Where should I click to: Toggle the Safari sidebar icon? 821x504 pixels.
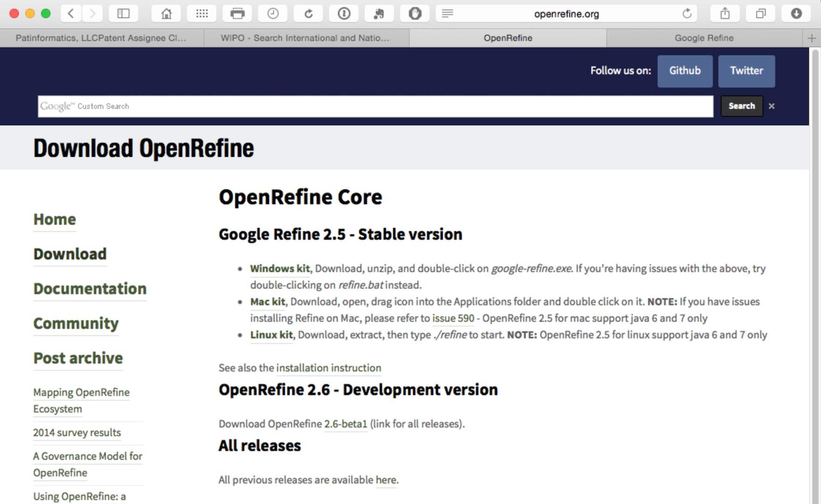123,14
